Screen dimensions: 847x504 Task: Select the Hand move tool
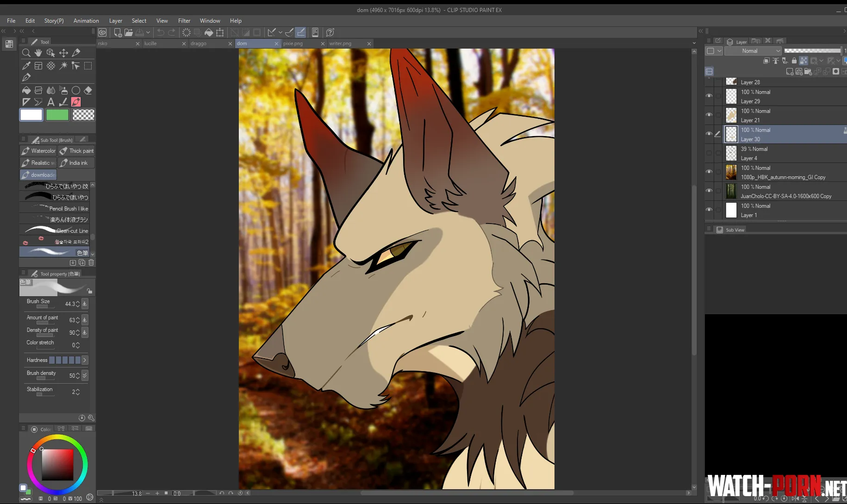pyautogui.click(x=38, y=53)
